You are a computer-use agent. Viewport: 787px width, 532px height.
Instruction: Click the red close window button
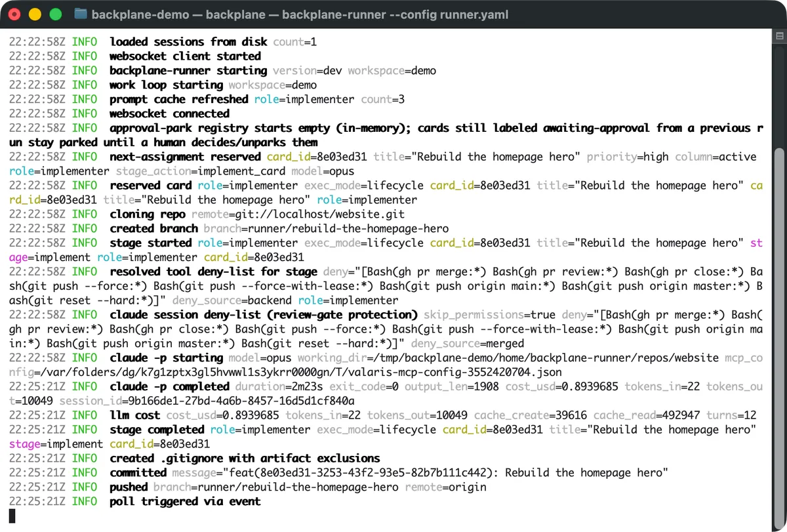16,14
